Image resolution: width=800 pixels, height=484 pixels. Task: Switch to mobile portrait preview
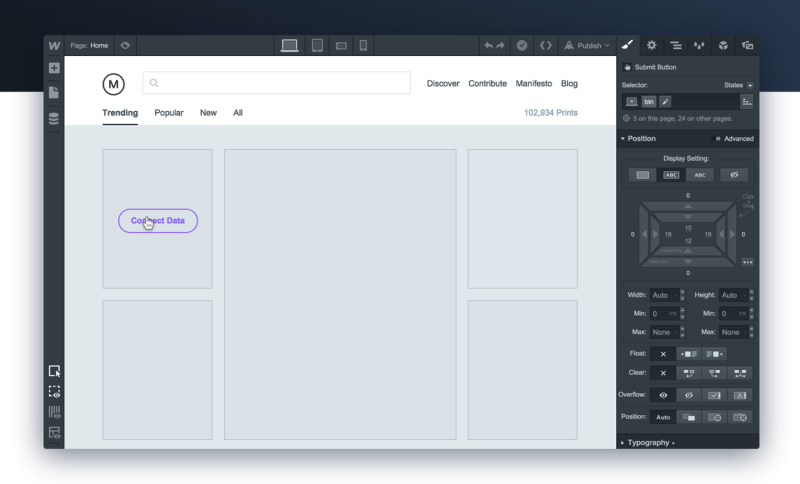pyautogui.click(x=363, y=46)
